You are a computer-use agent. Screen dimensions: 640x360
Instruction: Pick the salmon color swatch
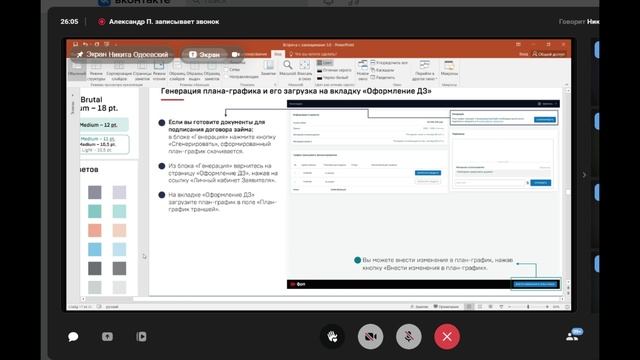[95, 230]
